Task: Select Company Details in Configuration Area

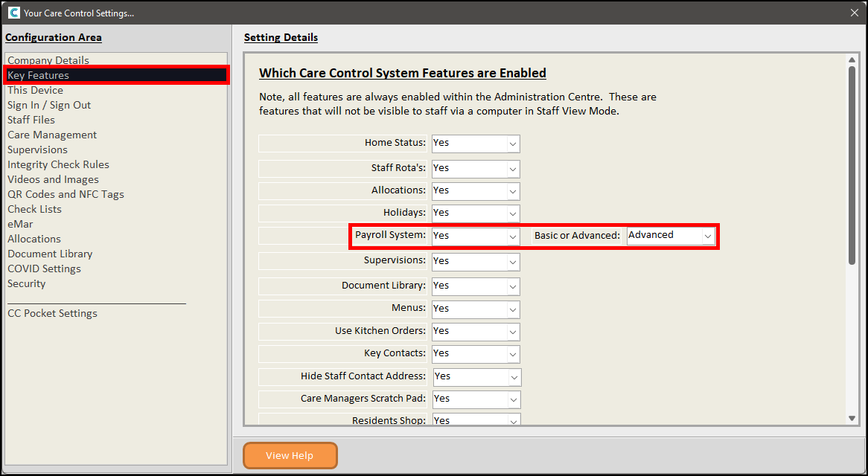Action: [48, 60]
